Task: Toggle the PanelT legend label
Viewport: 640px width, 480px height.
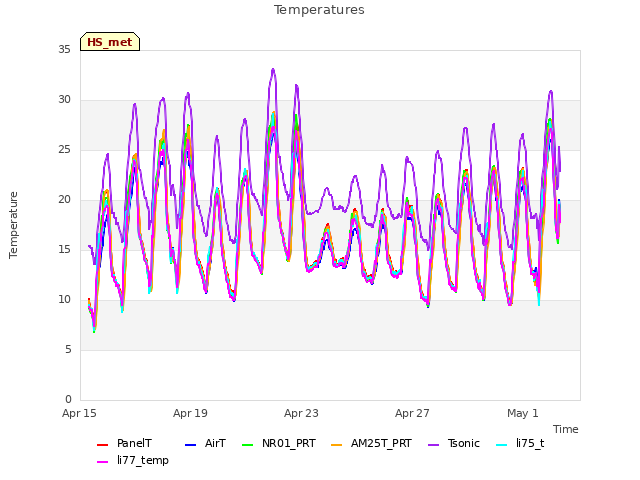Action: click(x=134, y=443)
